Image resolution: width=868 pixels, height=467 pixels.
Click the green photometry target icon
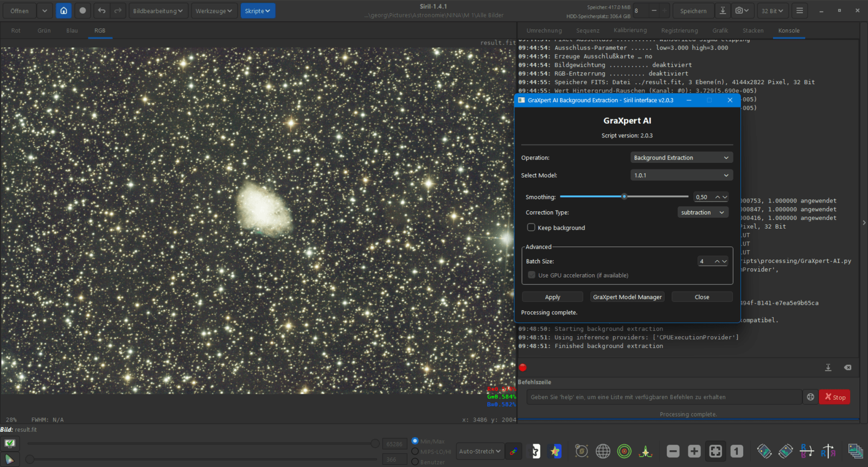[624, 451]
